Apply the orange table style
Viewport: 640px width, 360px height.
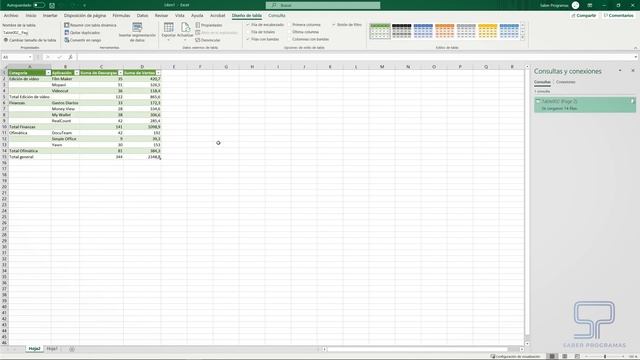[x=444, y=31]
